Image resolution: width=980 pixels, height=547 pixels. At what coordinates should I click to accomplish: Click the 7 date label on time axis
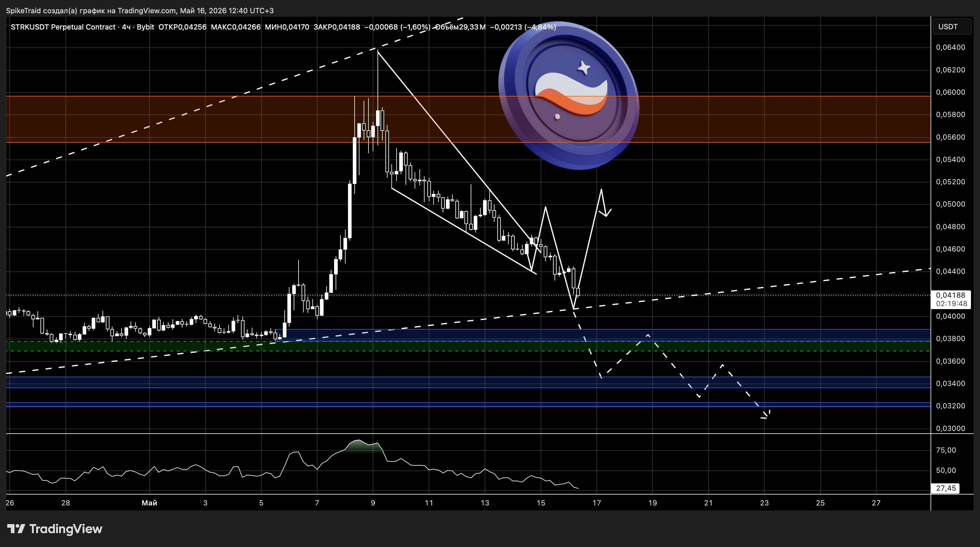(317, 503)
